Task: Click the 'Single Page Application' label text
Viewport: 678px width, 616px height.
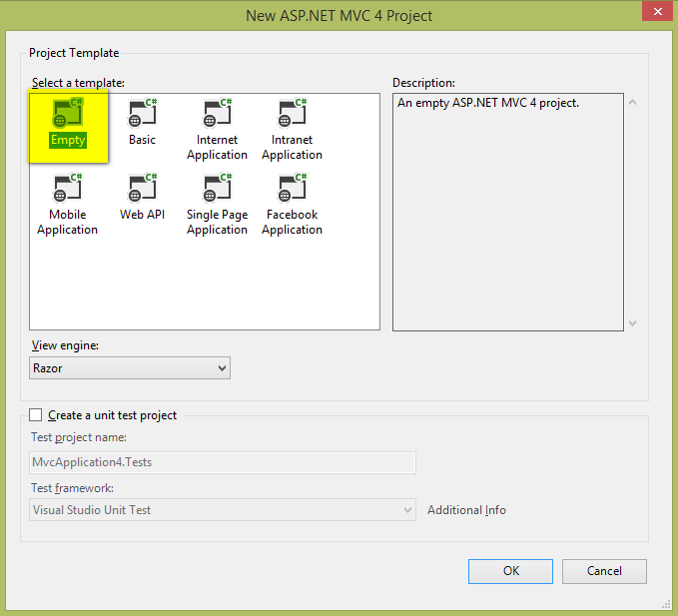Action: coord(217,223)
